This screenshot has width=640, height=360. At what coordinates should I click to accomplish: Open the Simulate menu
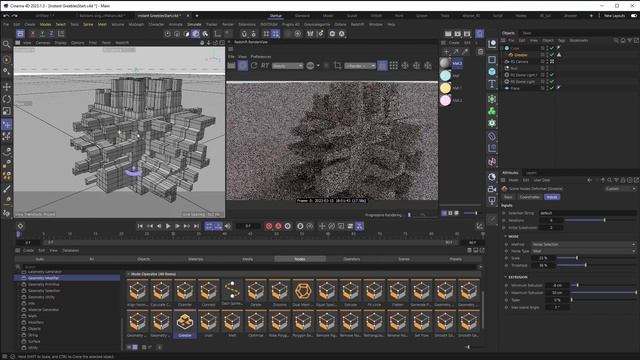tap(194, 24)
